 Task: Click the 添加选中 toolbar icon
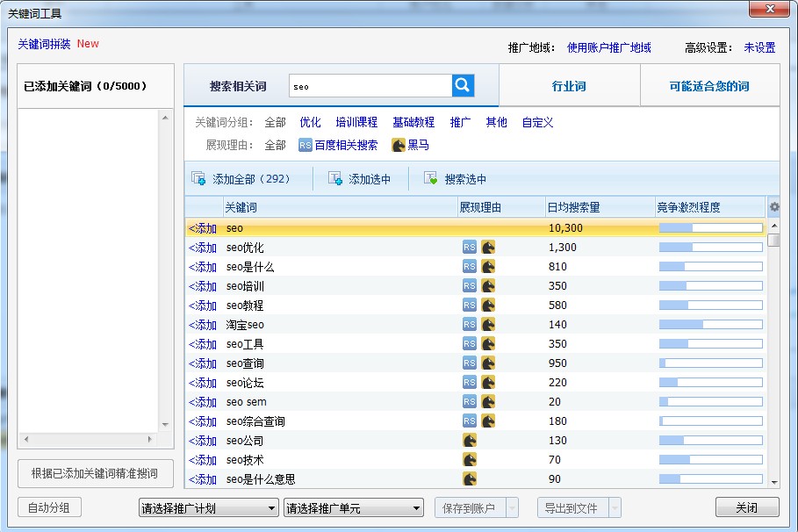(x=335, y=179)
